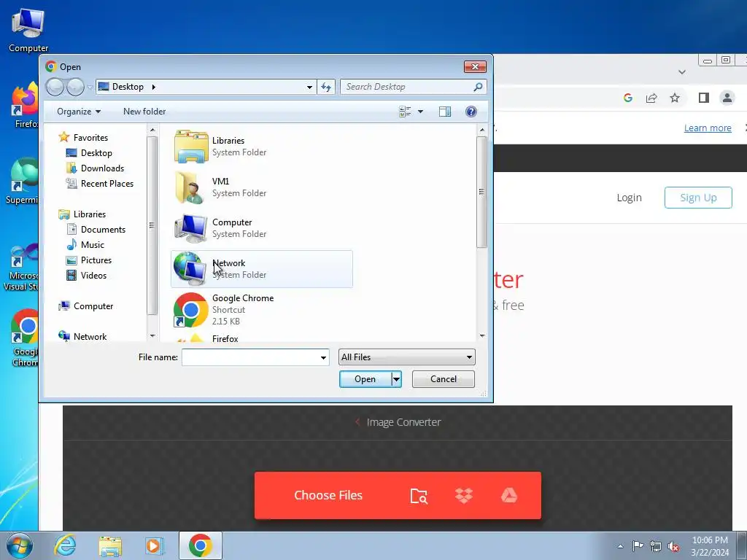The image size is (747, 560).
Task: Click the Windows Start button
Action: coord(20,545)
